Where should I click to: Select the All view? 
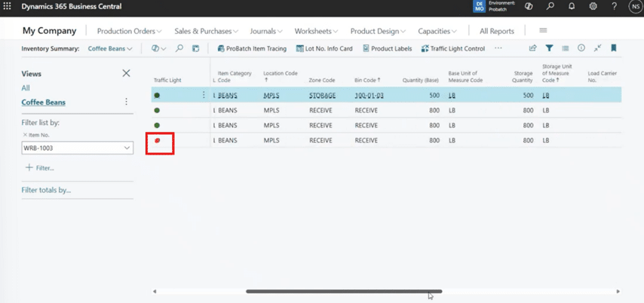click(x=26, y=88)
